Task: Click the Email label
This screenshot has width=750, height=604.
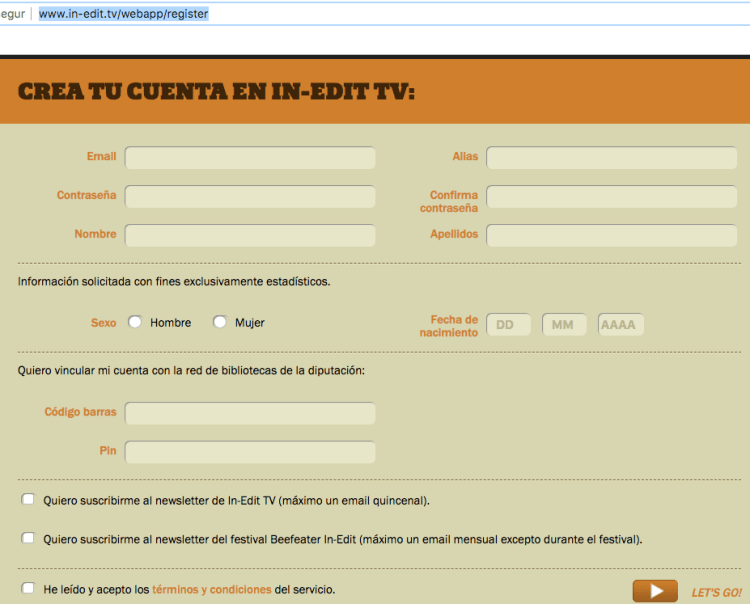Action: pos(101,156)
